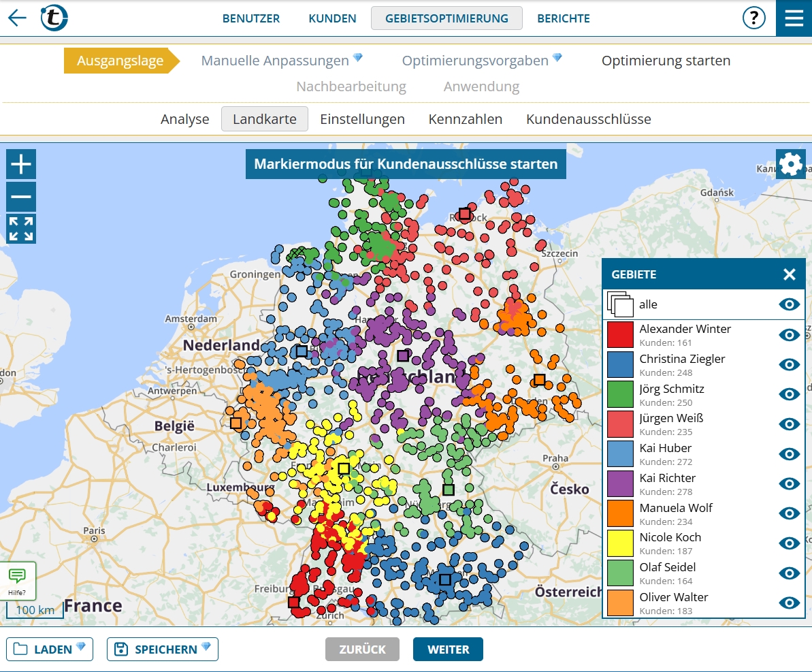
Task: Select Oliver Walter territory name
Action: (674, 597)
